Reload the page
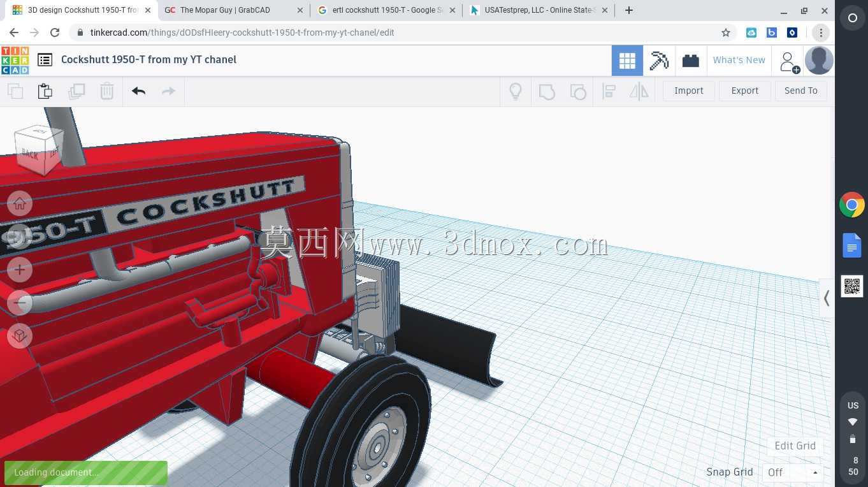868x487 pixels. point(55,33)
